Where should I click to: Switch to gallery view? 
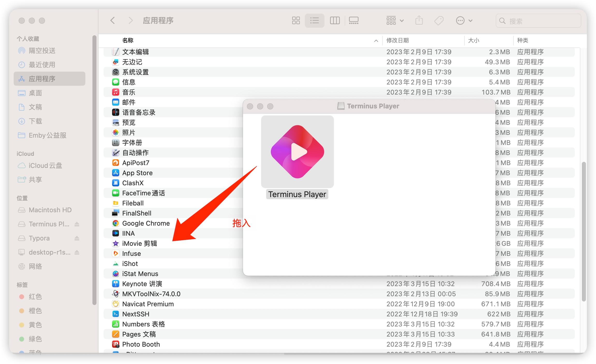pyautogui.click(x=354, y=20)
